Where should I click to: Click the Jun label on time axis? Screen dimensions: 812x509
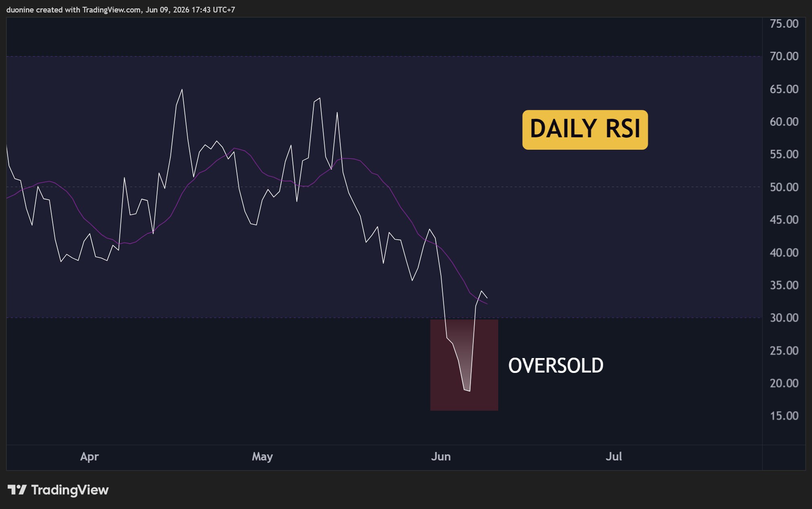point(441,457)
